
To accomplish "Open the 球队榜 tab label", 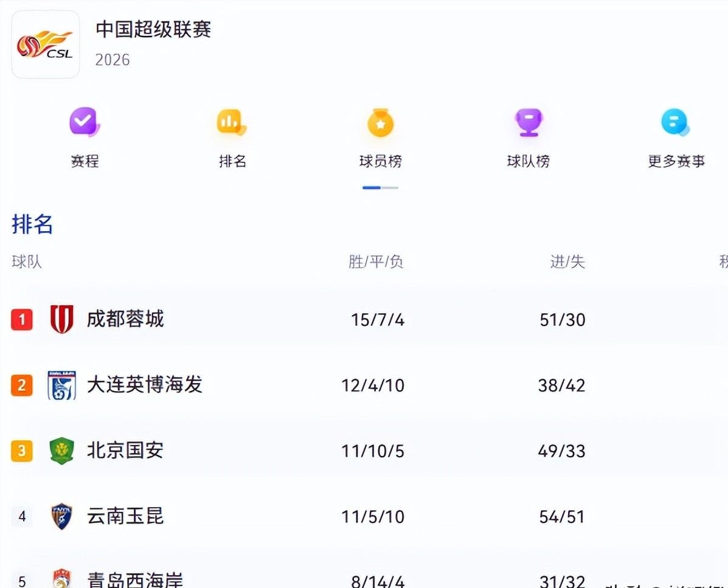I will [529, 161].
